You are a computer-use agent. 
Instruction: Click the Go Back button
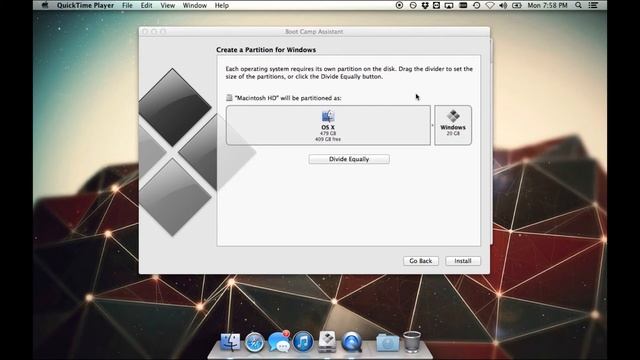point(421,261)
